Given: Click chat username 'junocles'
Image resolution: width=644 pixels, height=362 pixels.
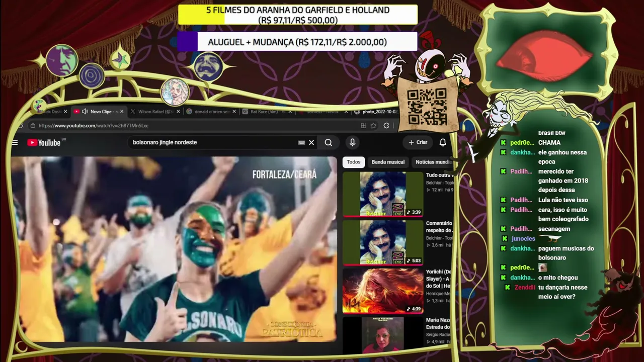Looking at the screenshot, I should (x=523, y=239).
